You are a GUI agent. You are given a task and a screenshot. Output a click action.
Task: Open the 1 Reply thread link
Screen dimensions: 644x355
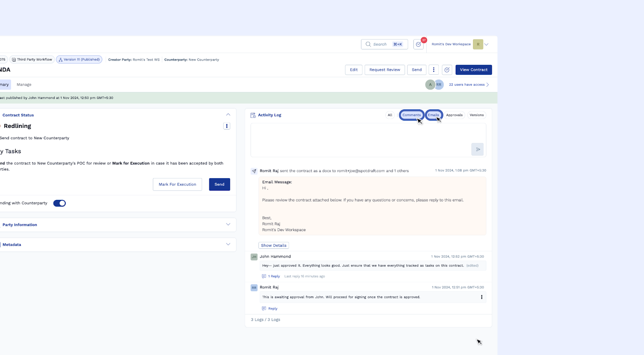274,276
